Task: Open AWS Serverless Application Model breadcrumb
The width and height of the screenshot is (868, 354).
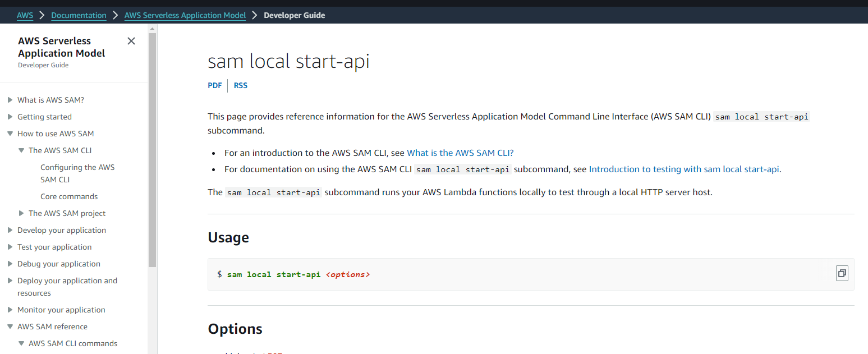Action: pos(185,15)
